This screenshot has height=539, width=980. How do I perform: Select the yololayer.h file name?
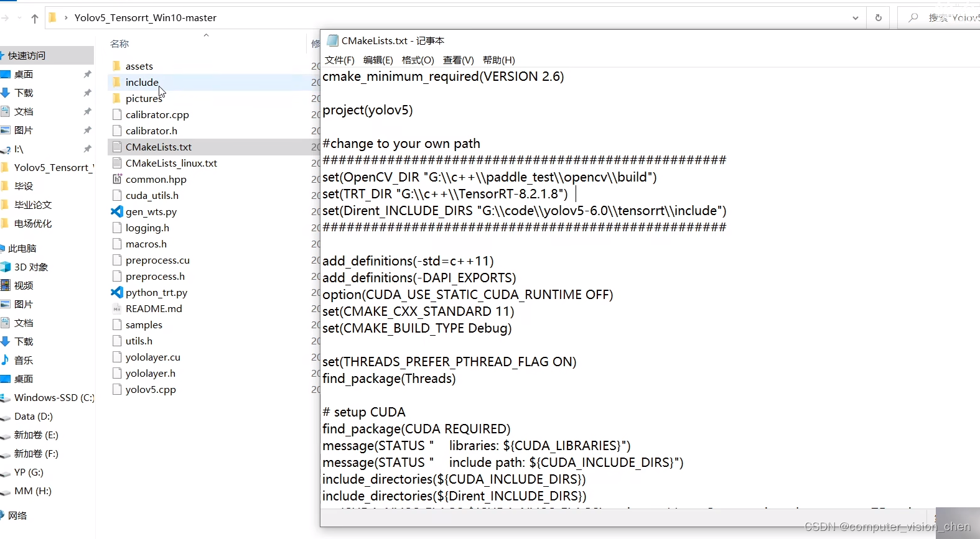pyautogui.click(x=151, y=373)
